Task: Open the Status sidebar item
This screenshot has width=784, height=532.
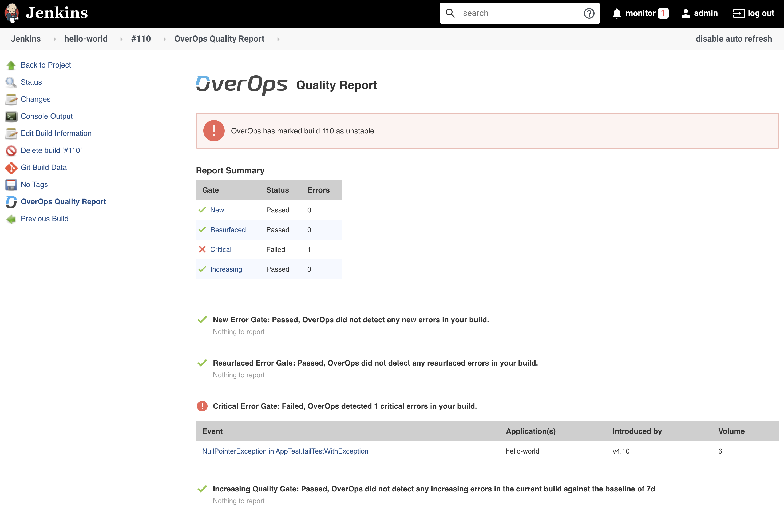Action: tap(31, 82)
